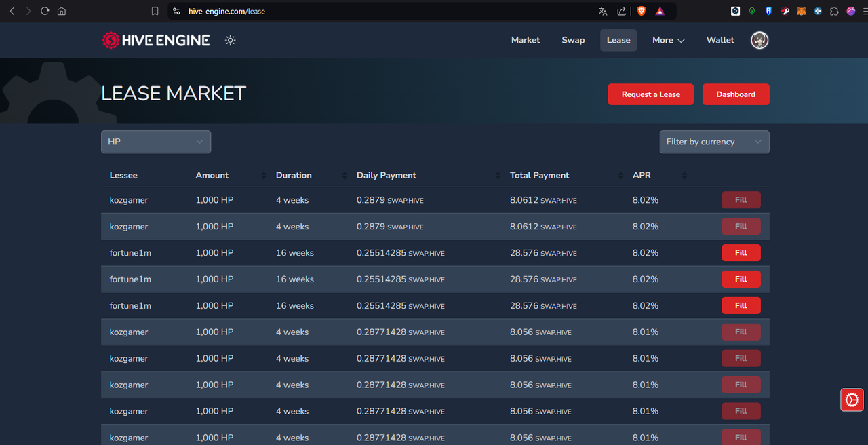Click the browser forward arrow
This screenshot has width=868, height=445.
pos(28,11)
